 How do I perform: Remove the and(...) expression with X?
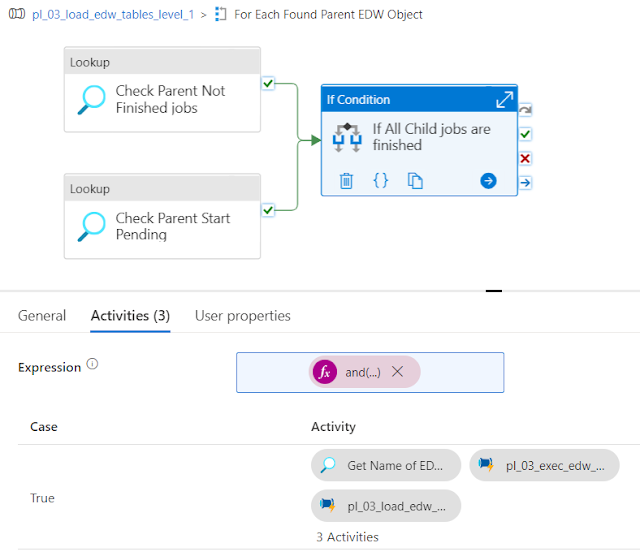click(397, 372)
